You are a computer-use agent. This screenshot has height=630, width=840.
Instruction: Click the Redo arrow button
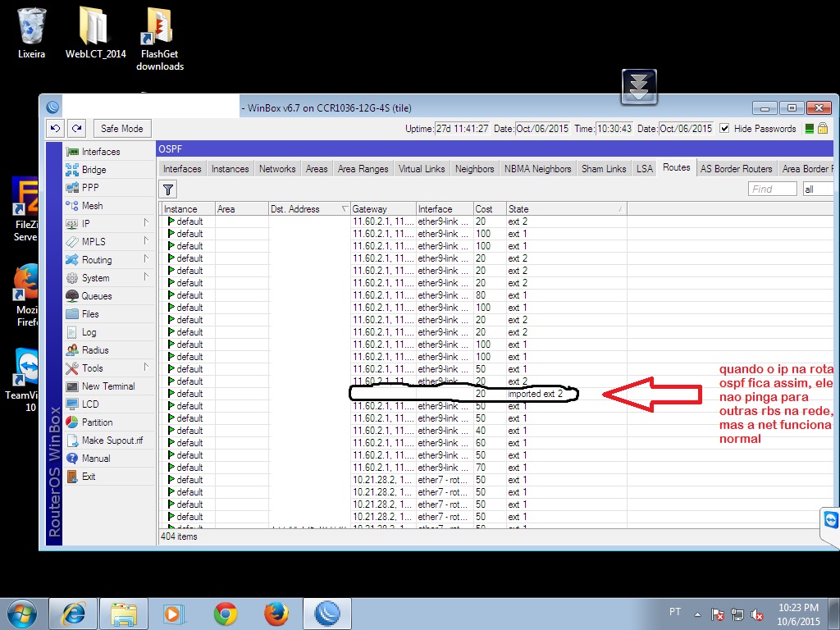[x=76, y=129]
